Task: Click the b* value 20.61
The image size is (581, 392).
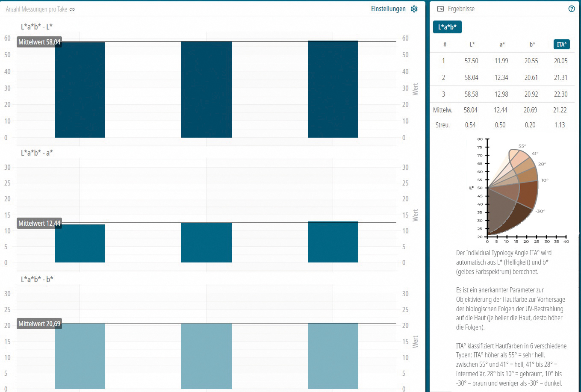Action: tap(531, 77)
